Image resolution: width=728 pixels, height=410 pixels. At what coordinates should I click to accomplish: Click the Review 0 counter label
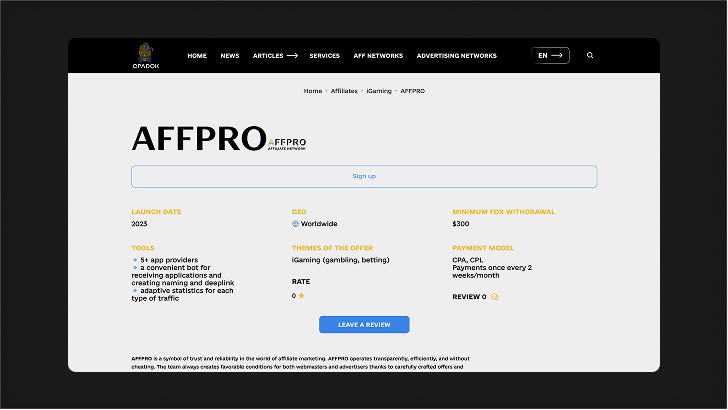(469, 297)
